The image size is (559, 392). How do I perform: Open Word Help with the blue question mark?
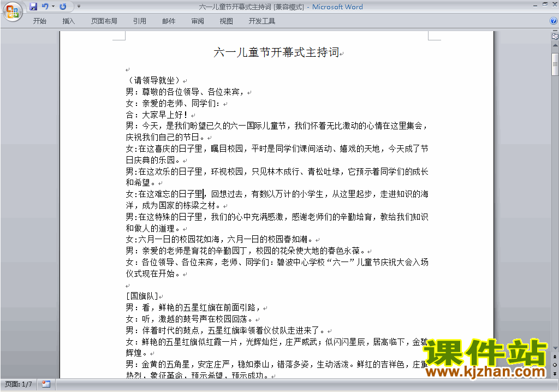[x=554, y=21]
